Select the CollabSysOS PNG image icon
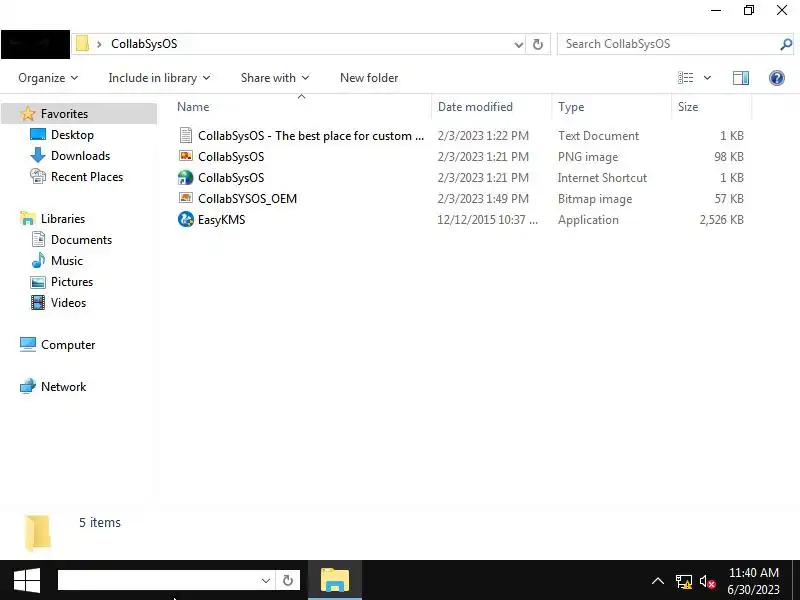Screen dimensions: 800x600 [x=186, y=156]
